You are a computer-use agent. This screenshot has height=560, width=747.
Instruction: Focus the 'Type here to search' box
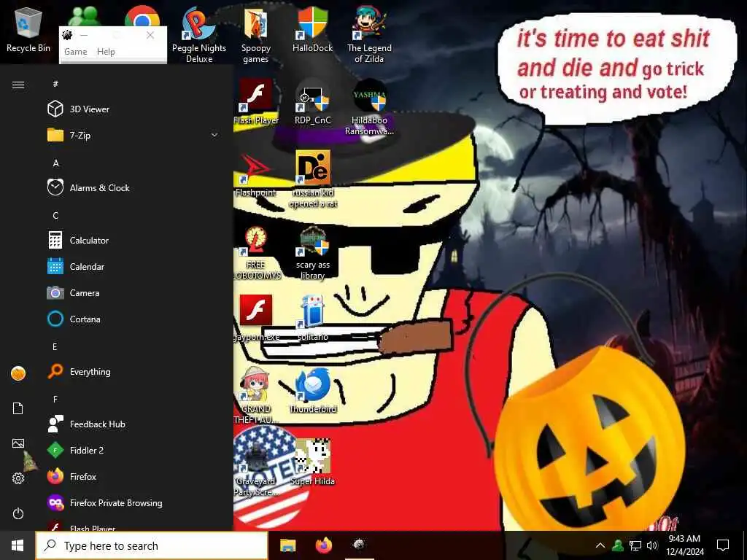152,545
